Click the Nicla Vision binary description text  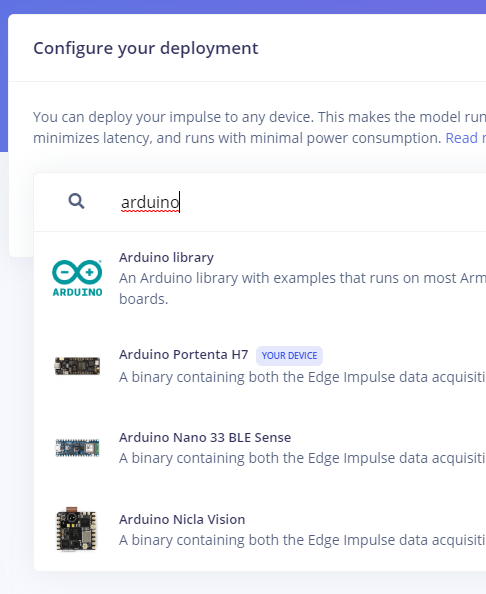tap(302, 540)
